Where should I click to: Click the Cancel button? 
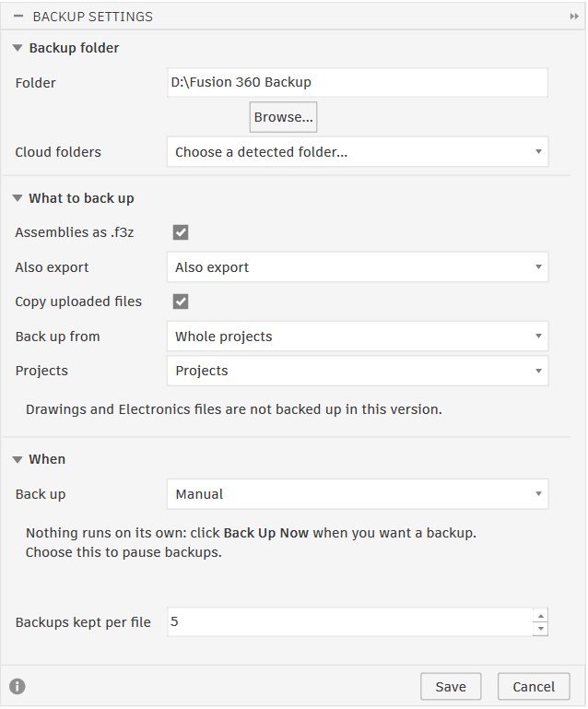click(x=534, y=687)
